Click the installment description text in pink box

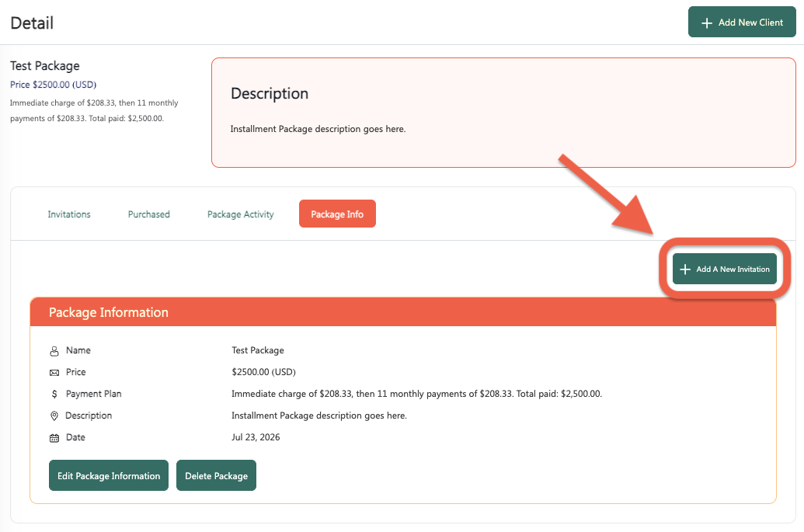318,129
